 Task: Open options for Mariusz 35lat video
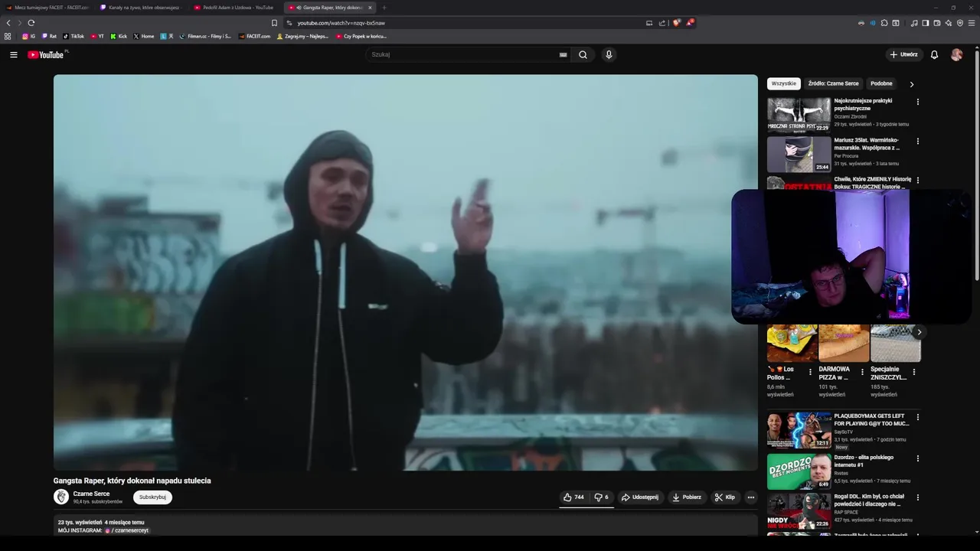(x=917, y=141)
